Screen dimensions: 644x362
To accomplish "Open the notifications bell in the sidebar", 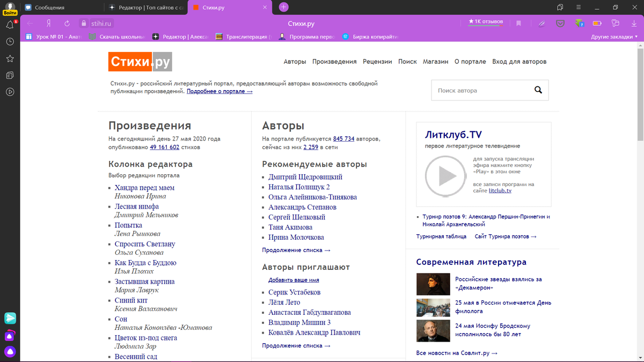I will pyautogui.click(x=10, y=25).
